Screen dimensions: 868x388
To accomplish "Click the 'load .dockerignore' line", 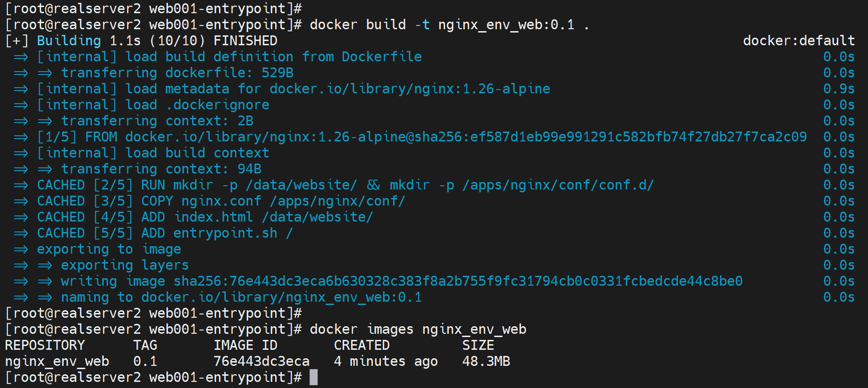I will tap(197, 105).
